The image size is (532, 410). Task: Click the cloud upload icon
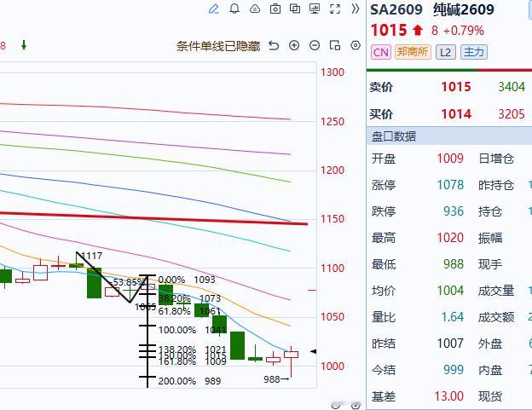pos(255,9)
